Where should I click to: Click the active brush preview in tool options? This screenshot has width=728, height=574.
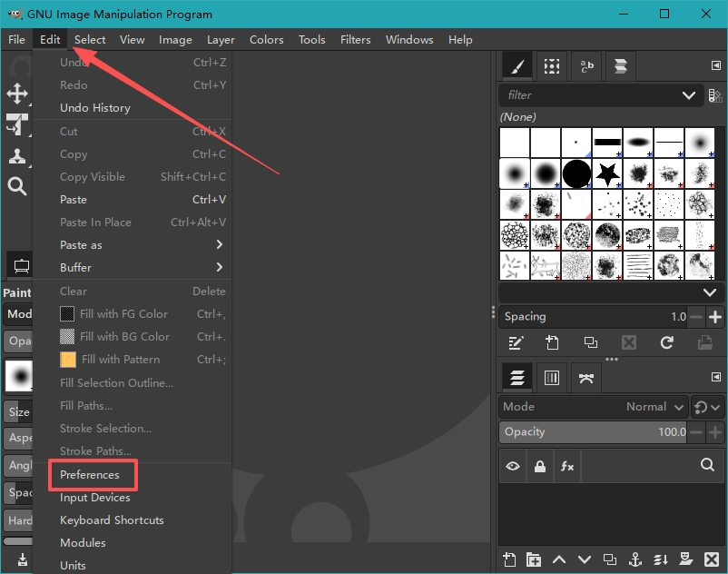point(18,375)
